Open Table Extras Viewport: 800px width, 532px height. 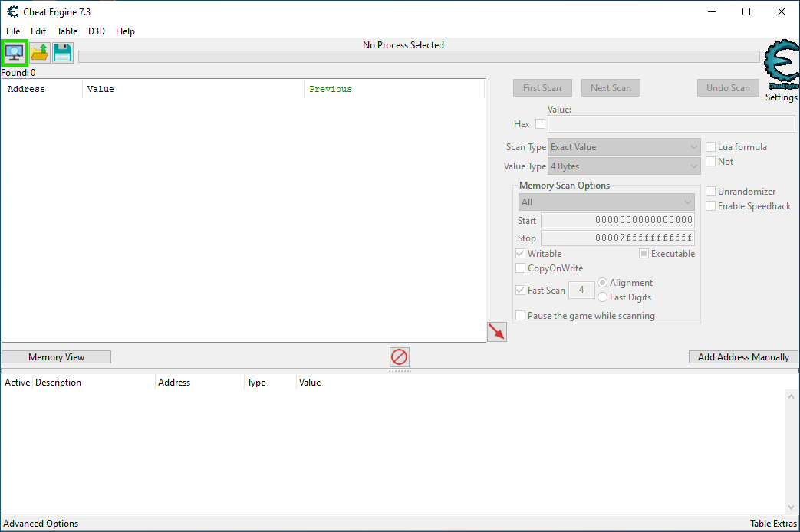[773, 524]
